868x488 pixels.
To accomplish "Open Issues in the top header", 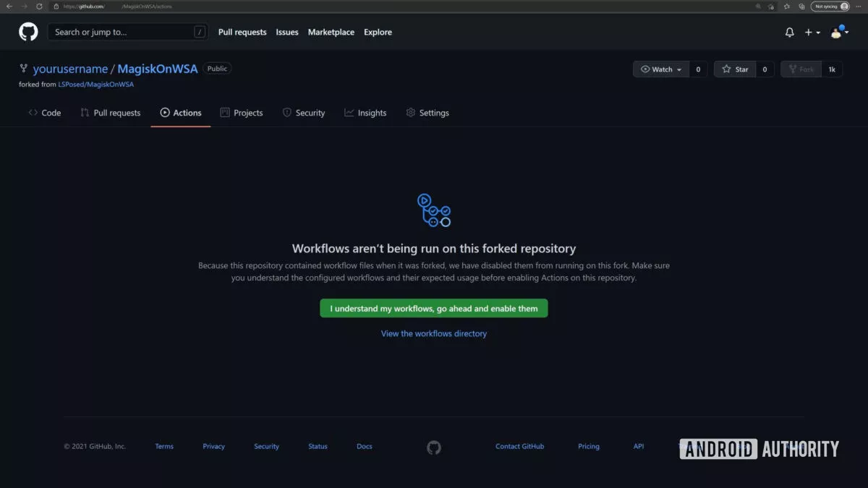I will (287, 33).
